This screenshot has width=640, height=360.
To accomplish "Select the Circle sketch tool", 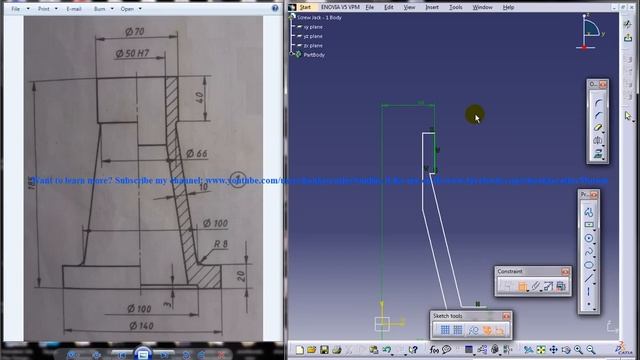I will 588,238.
